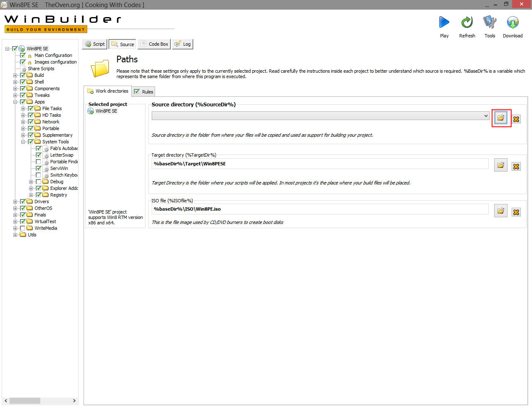Screen dimensions: 532x408
Task: Open the Code Box tab
Action: pos(154,44)
